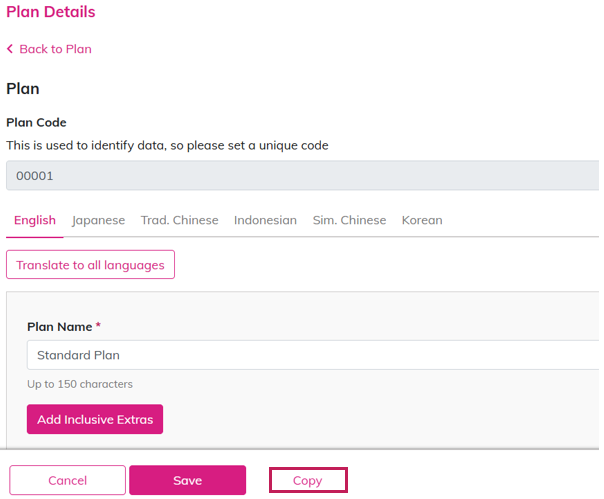The image size is (604, 499).
Task: Select the Sim. Chinese tab
Action: [349, 220]
